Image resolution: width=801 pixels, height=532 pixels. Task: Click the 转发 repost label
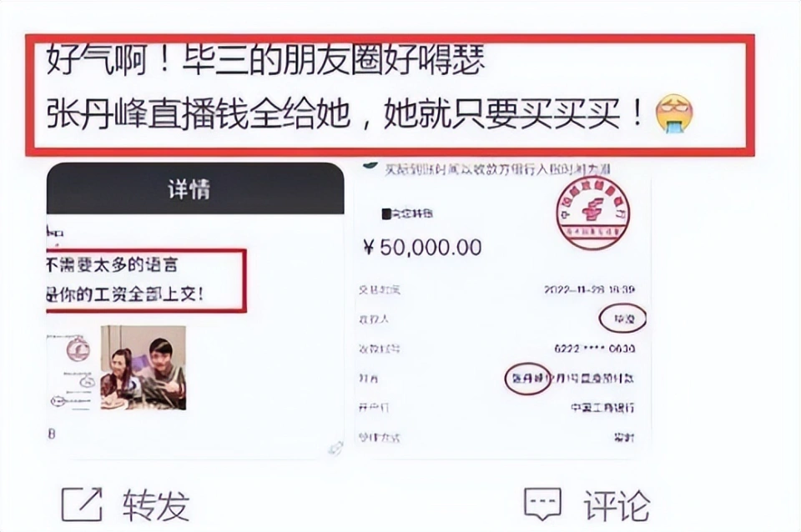[156, 505]
